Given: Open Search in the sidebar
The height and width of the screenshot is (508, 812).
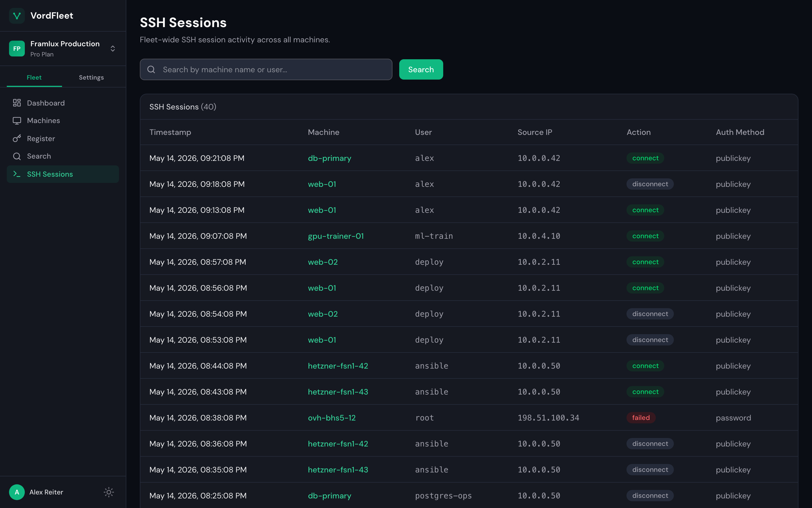Looking at the screenshot, I should click(x=63, y=156).
